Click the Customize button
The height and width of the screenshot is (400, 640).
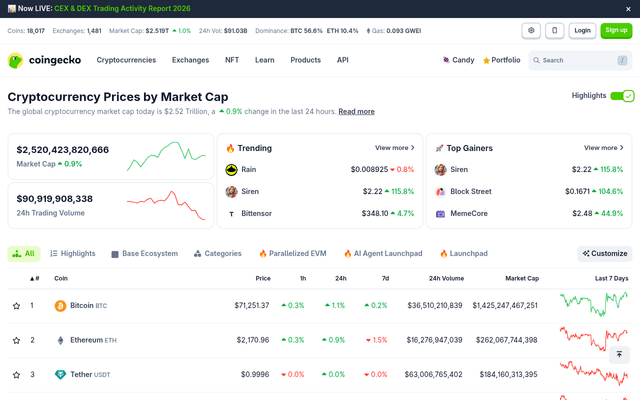coord(605,254)
